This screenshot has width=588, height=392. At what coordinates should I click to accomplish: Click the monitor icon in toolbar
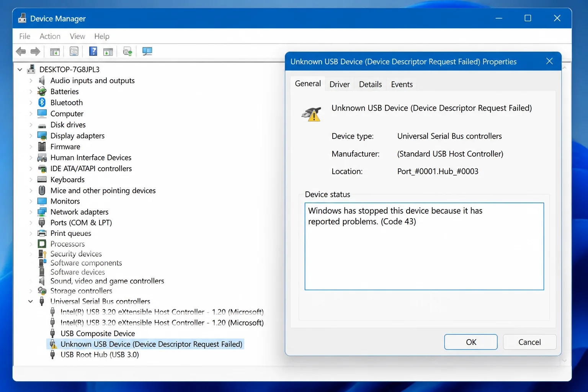click(147, 51)
